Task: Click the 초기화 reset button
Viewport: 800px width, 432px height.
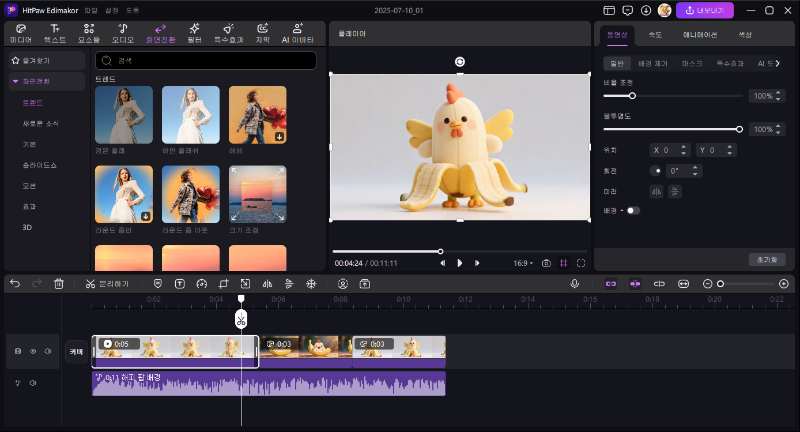Action: tap(767, 259)
